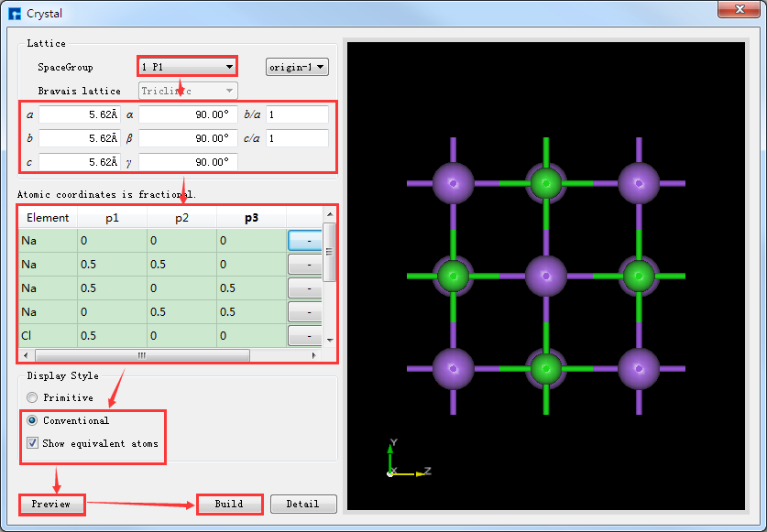This screenshot has height=532, width=767.
Task: Remove the third Na row via its minus icon
Action: tap(306, 288)
